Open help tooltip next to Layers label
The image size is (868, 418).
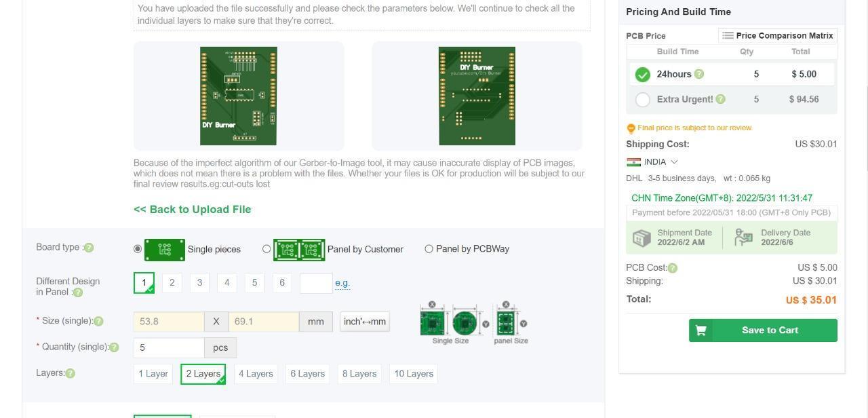(x=70, y=373)
